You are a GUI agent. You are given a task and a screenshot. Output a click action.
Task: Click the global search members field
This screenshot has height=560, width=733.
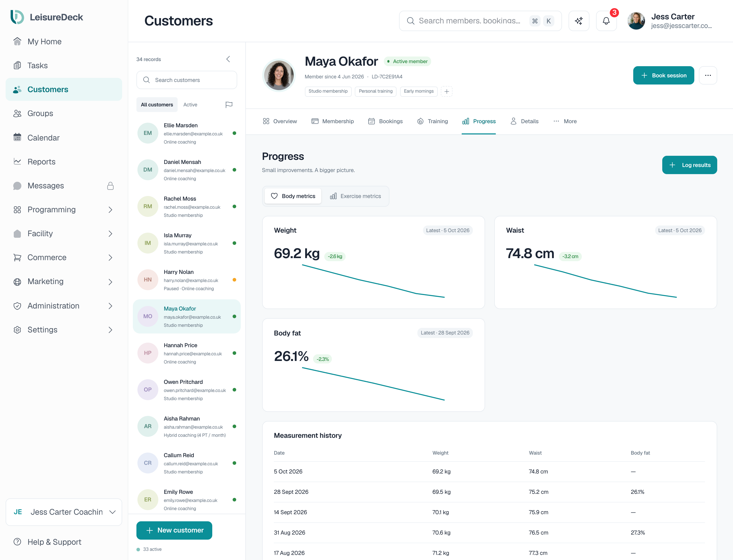pyautogui.click(x=480, y=21)
